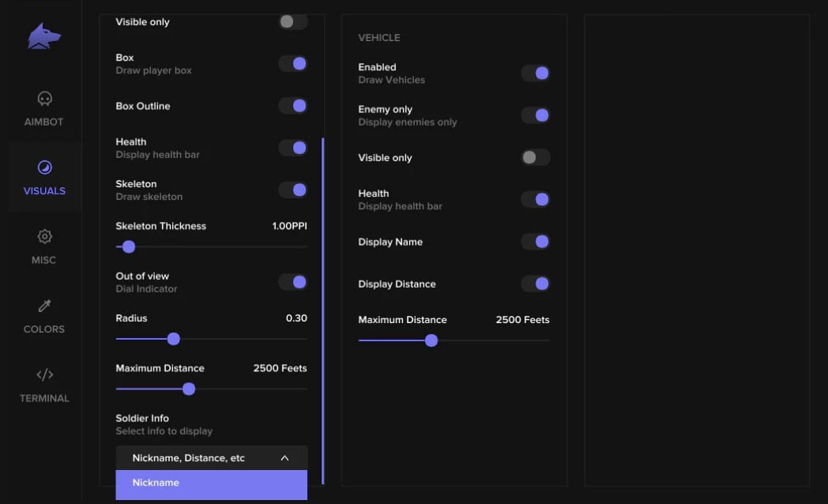
Task: Click the wolf logo in the sidebar
Action: click(x=44, y=36)
